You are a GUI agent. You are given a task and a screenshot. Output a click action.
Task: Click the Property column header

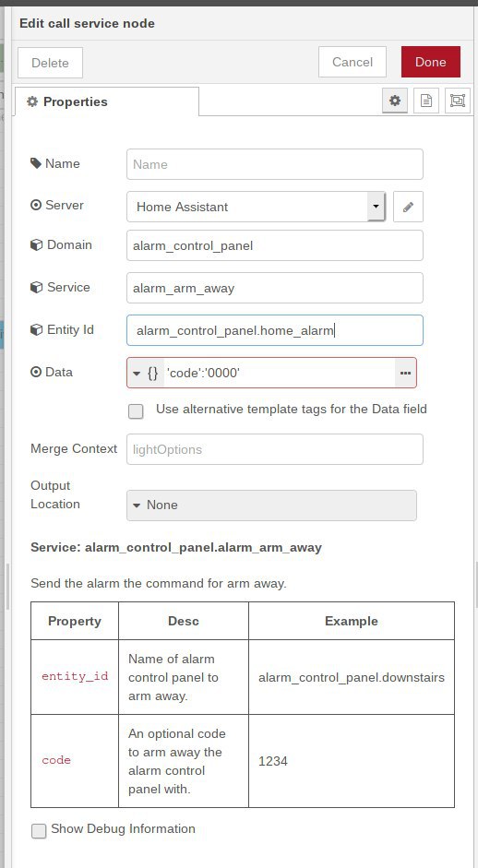(x=75, y=621)
